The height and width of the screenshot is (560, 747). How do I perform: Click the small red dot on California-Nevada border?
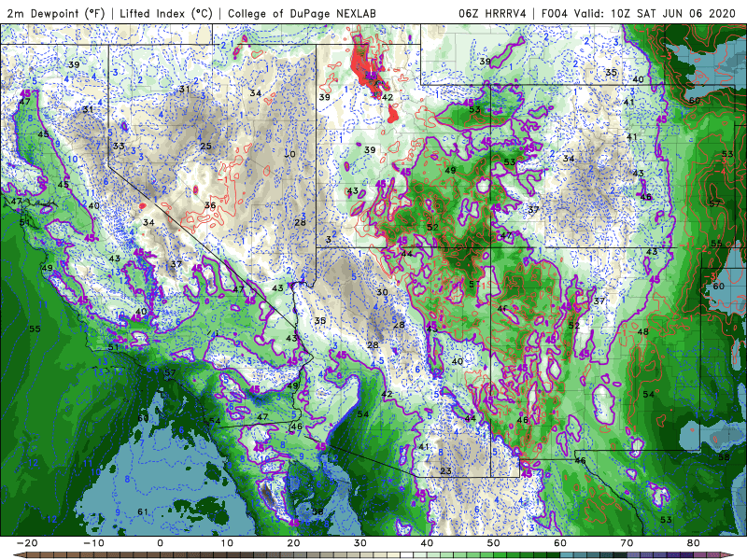143,206
